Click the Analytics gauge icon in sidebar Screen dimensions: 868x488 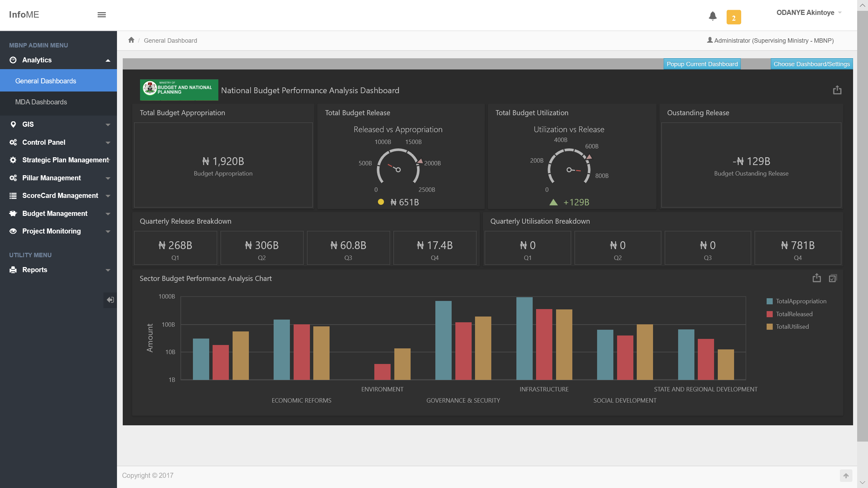13,60
